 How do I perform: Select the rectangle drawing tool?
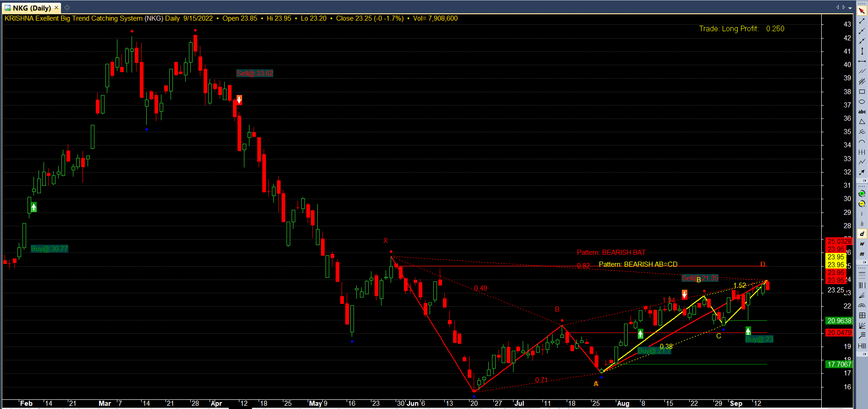862,91
